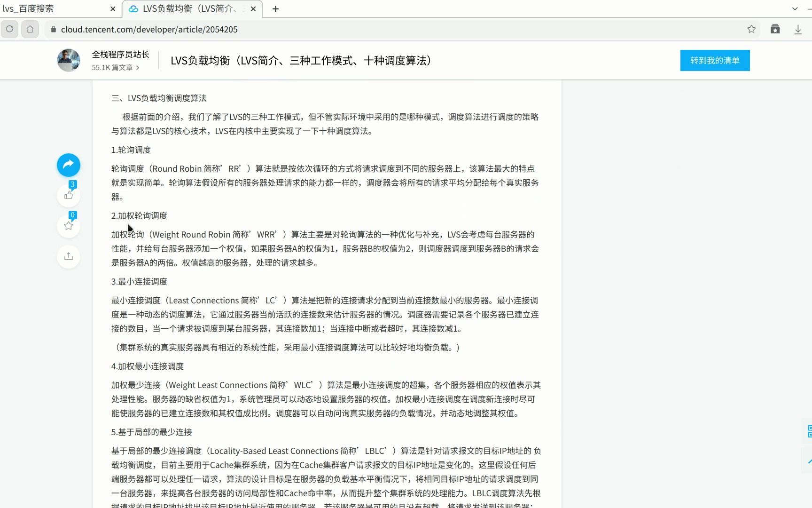Open the browser downloads icon
Image resolution: width=812 pixels, height=508 pixels.
pyautogui.click(x=798, y=30)
